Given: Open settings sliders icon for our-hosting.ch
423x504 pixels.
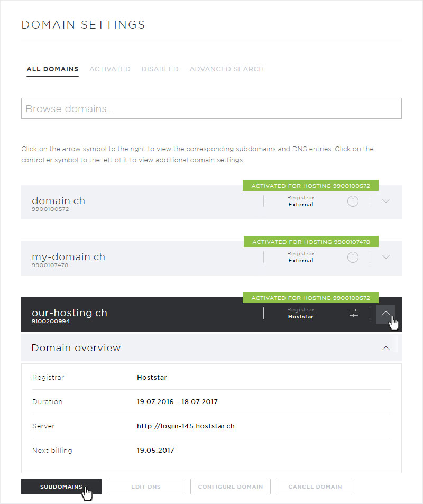Looking at the screenshot, I should coord(354,313).
